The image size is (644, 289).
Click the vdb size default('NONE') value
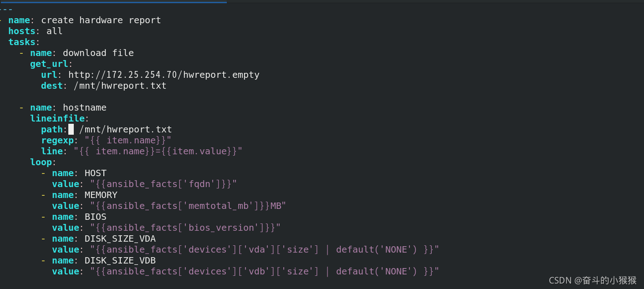[x=265, y=271]
